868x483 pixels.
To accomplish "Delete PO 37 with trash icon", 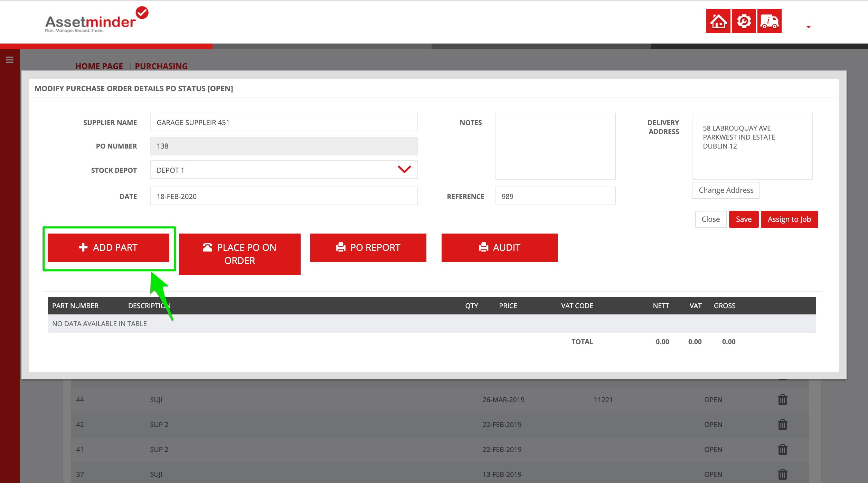I will [x=782, y=474].
